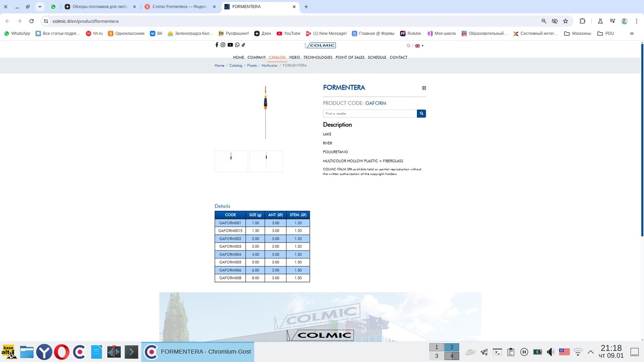The height and width of the screenshot is (362, 644).
Task: Click the main Formentera float image
Action: (x=266, y=112)
